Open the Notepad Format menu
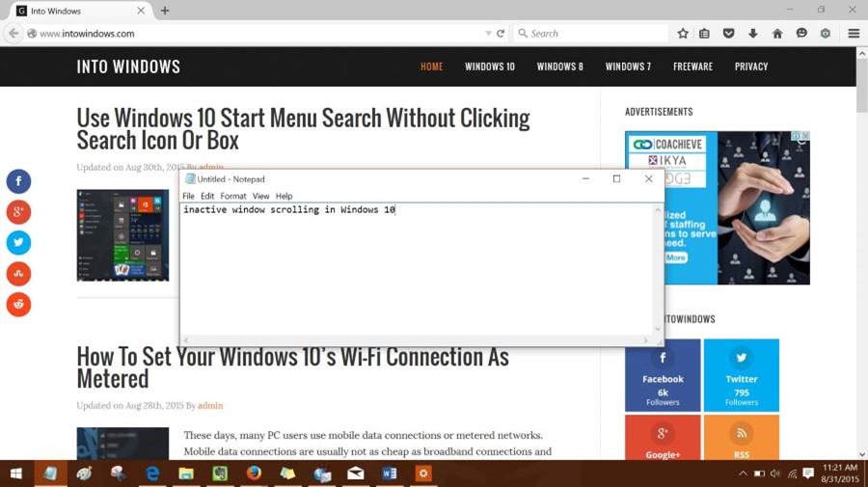This screenshot has height=487, width=868. 232,196
